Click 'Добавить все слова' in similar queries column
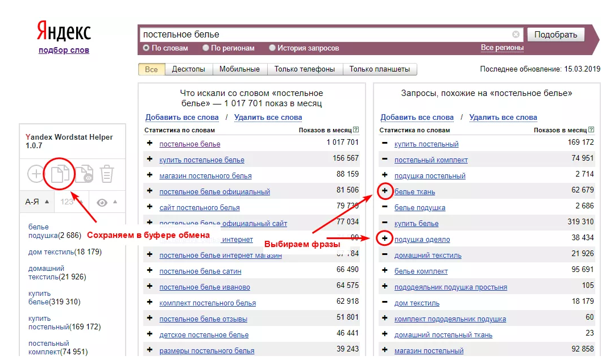The width and height of the screenshot is (610, 364). pyautogui.click(x=417, y=118)
